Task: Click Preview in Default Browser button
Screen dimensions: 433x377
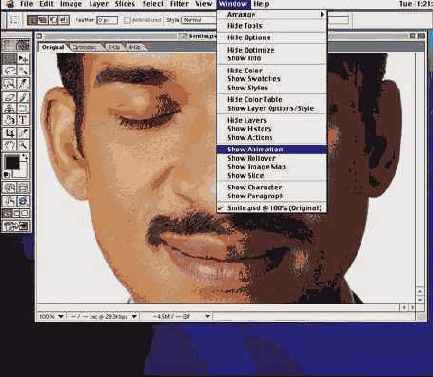Action: (x=23, y=201)
